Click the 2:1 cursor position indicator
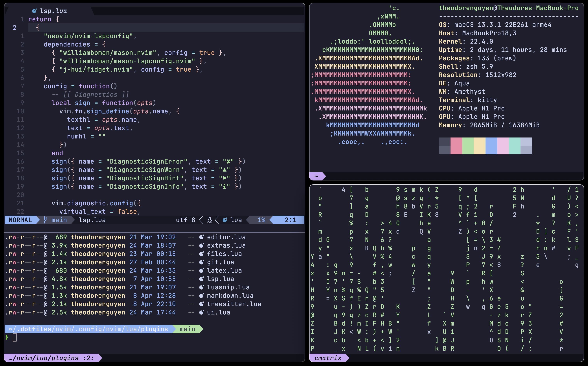The width and height of the screenshot is (588, 366). [x=290, y=220]
